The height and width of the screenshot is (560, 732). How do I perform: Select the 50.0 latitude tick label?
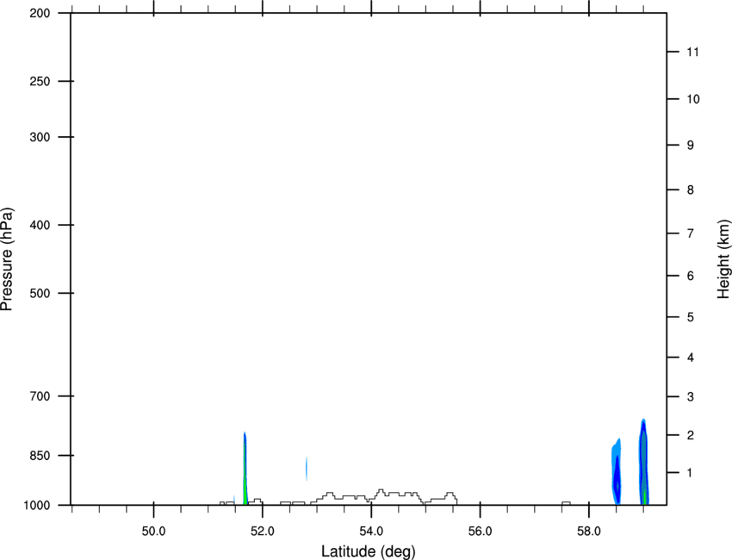153,532
